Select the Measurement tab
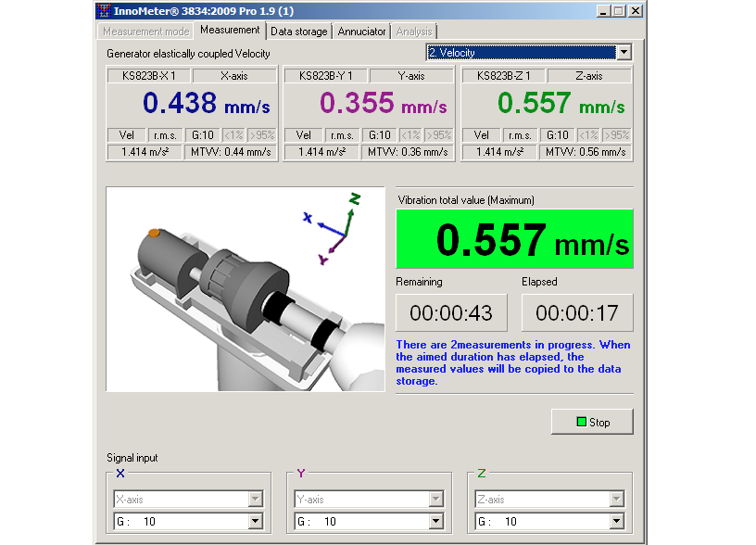Screen dimensions: 756x545 click(230, 31)
